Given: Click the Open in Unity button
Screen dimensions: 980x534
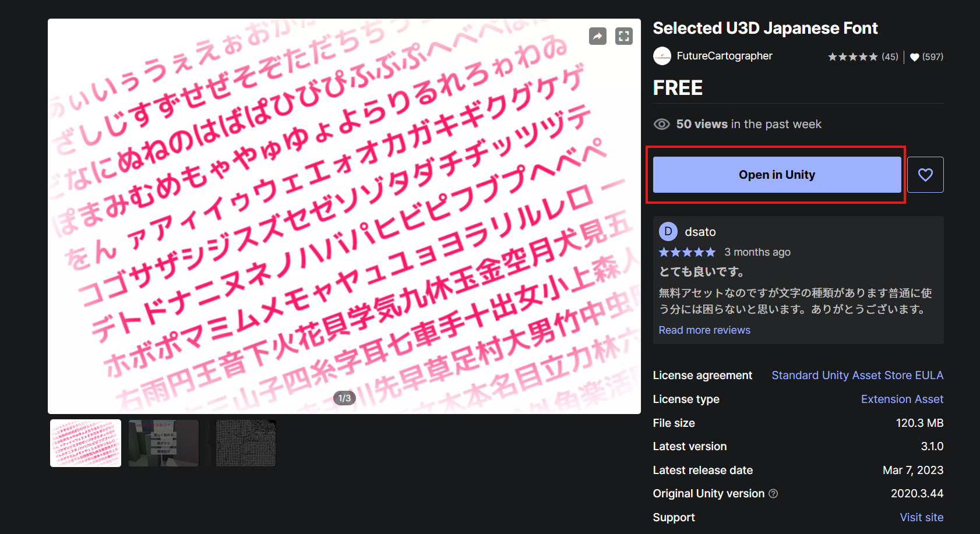Looking at the screenshot, I should [777, 175].
